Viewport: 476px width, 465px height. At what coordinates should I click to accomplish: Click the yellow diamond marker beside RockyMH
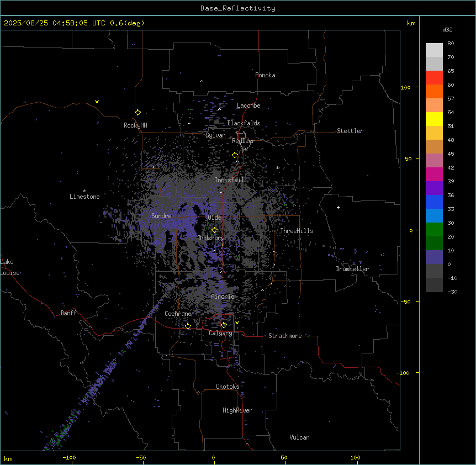(137, 113)
